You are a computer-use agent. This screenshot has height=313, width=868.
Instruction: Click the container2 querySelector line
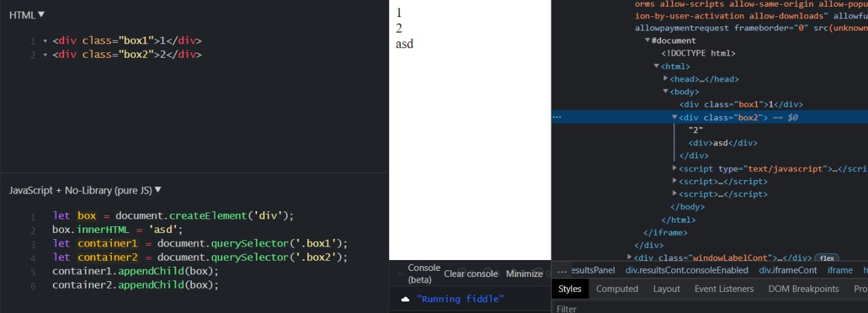click(x=199, y=257)
